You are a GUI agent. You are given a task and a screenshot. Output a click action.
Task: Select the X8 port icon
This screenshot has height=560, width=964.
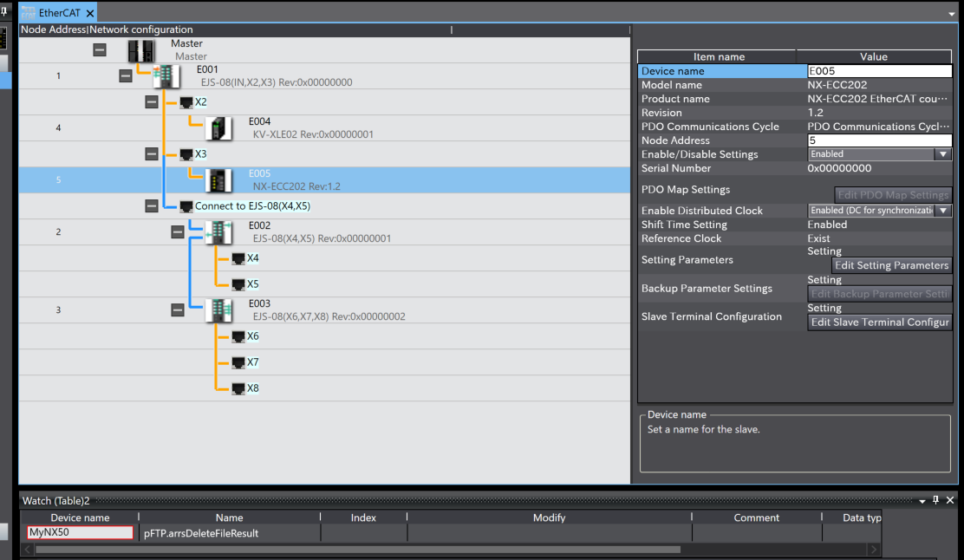238,388
